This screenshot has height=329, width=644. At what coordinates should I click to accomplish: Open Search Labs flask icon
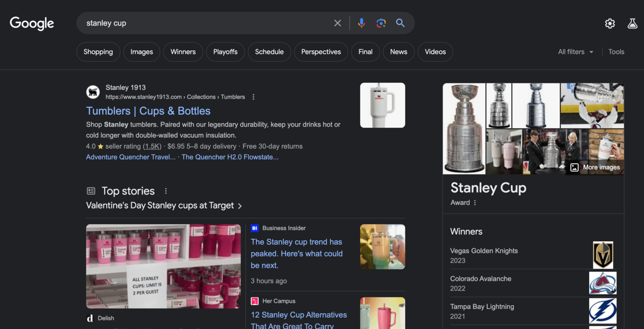pyautogui.click(x=632, y=23)
